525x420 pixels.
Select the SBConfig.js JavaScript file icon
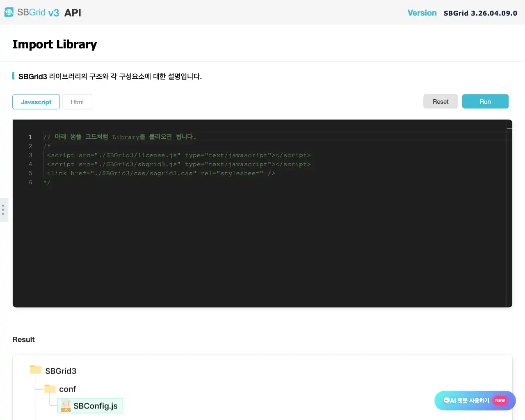coord(65,406)
